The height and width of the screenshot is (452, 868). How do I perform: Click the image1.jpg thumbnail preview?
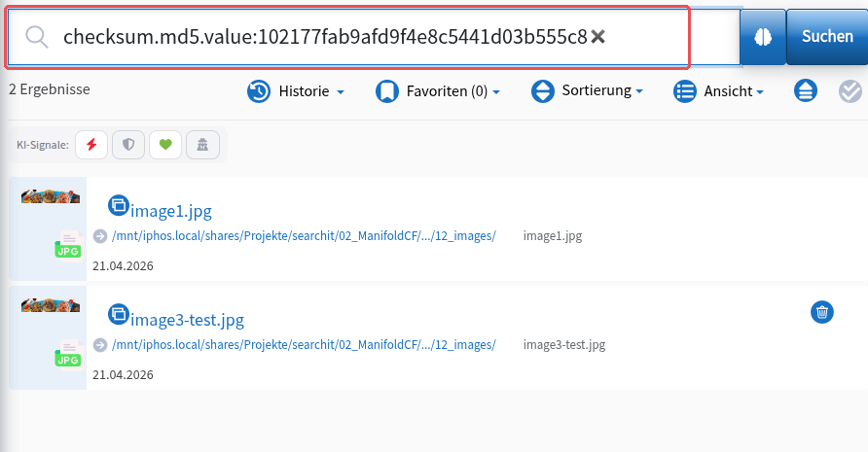click(x=51, y=196)
